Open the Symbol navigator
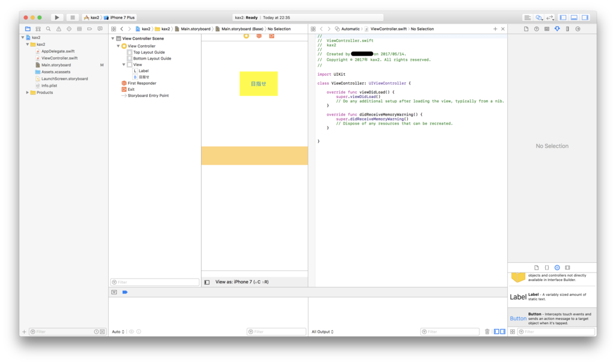The image size is (616, 364). (38, 29)
